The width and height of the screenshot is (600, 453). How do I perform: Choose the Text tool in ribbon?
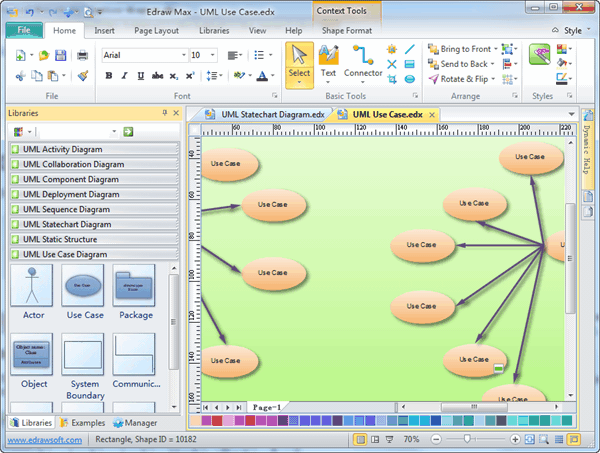(328, 61)
